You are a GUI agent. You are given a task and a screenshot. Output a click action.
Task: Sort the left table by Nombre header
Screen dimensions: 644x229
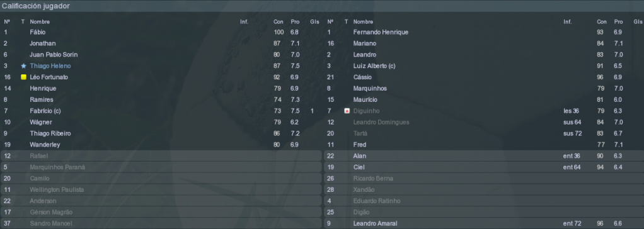click(x=40, y=22)
